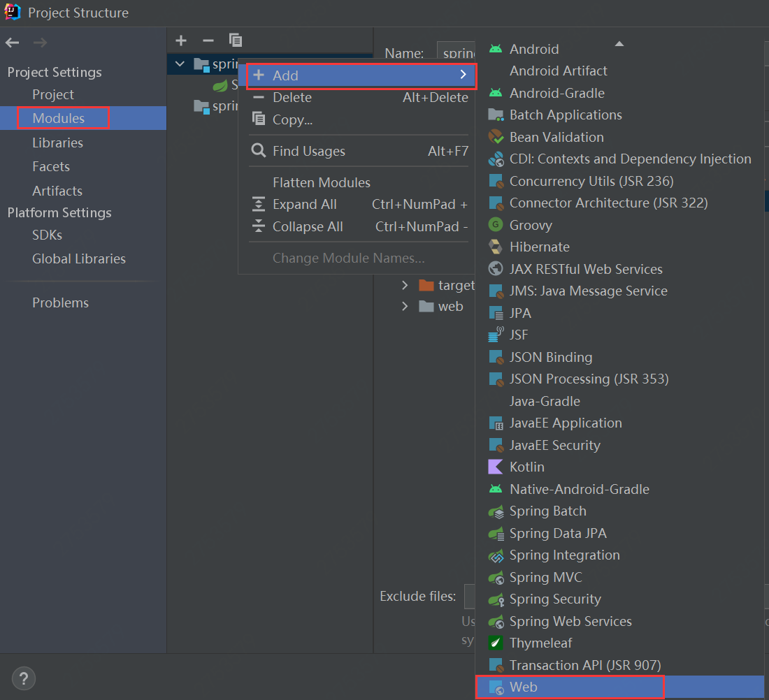Open the Problems section
The height and width of the screenshot is (700, 769).
pyautogui.click(x=60, y=302)
